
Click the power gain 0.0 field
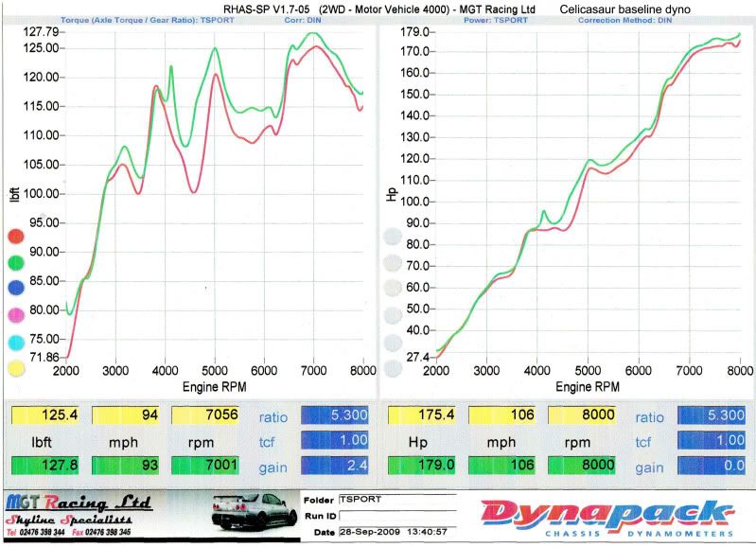[x=712, y=465]
